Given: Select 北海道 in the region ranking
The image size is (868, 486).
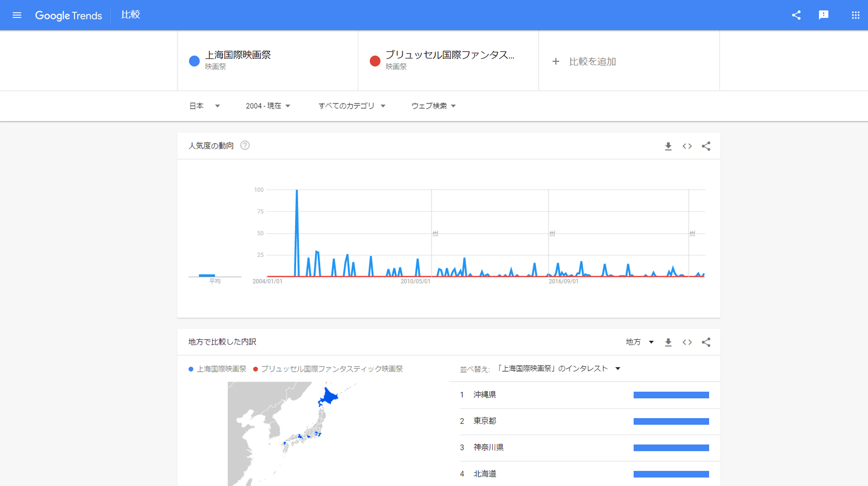Looking at the screenshot, I should pyautogui.click(x=485, y=474).
